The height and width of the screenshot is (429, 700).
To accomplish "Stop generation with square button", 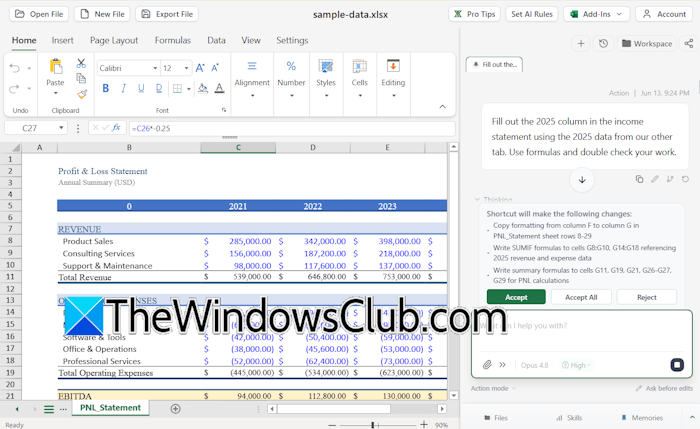I will 677,365.
